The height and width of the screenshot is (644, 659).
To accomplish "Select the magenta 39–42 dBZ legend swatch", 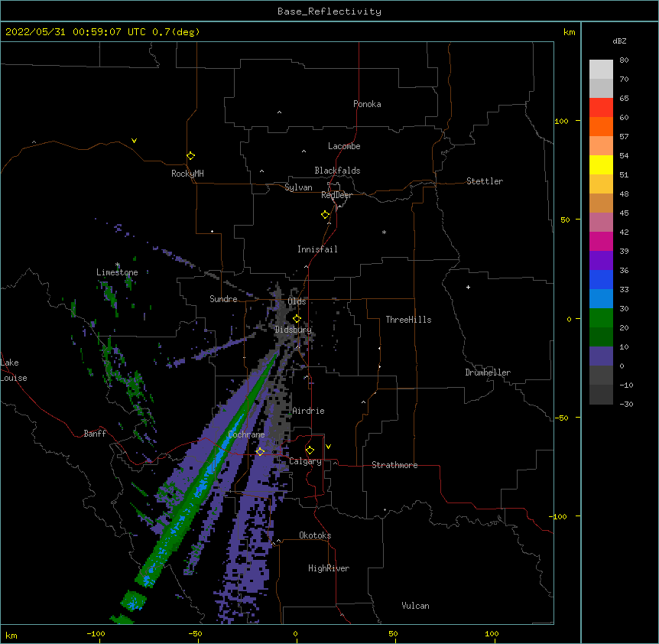I will click(601, 241).
